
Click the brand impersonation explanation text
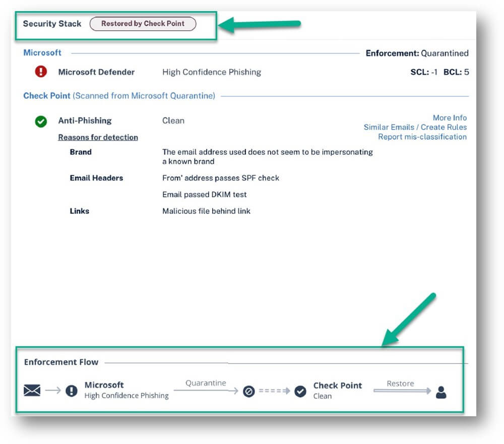click(268, 157)
